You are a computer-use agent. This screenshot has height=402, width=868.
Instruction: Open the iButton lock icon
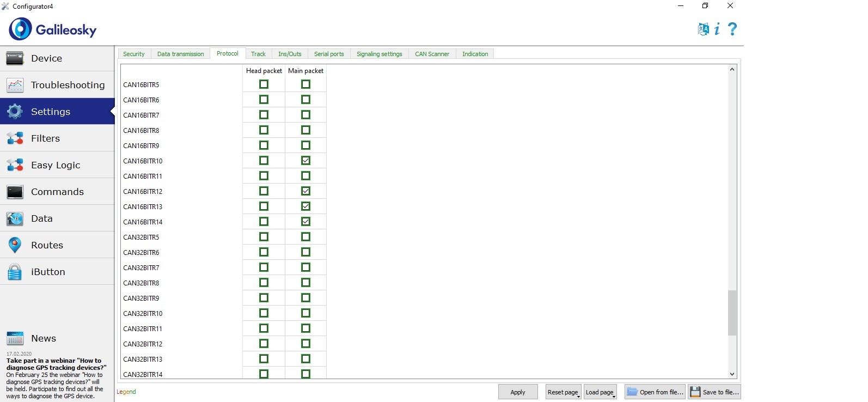[x=15, y=272]
